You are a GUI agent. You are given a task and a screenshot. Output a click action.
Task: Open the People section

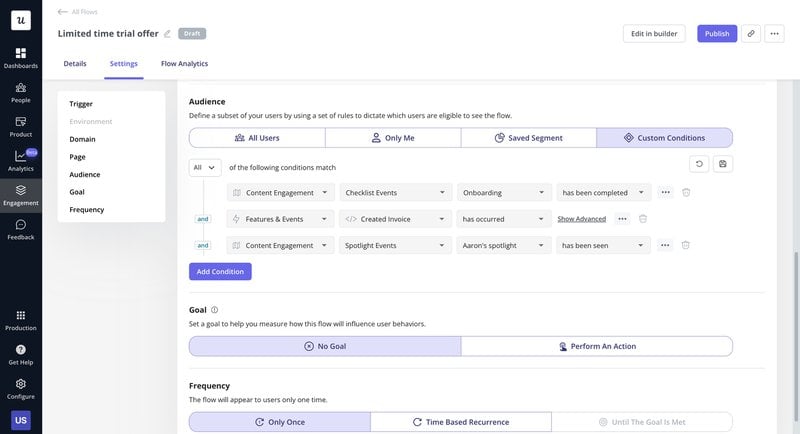point(21,93)
